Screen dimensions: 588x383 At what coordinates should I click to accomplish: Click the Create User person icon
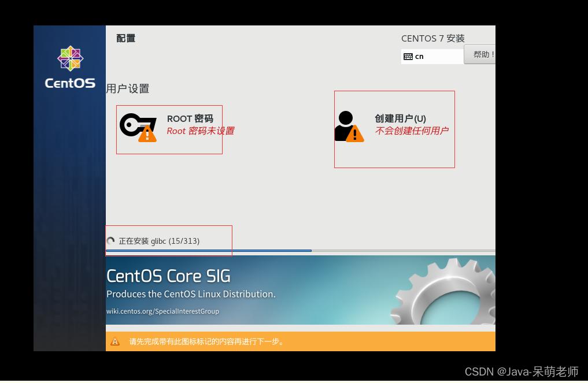[345, 122]
